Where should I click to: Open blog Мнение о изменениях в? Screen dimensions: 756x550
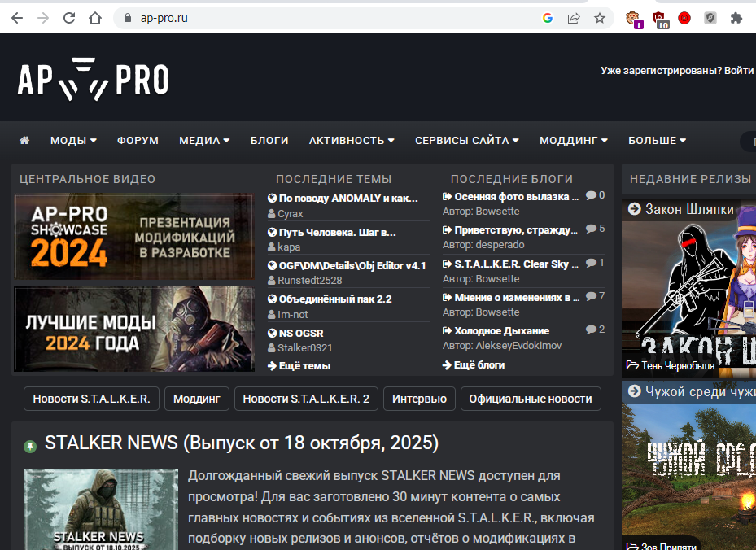tap(517, 298)
